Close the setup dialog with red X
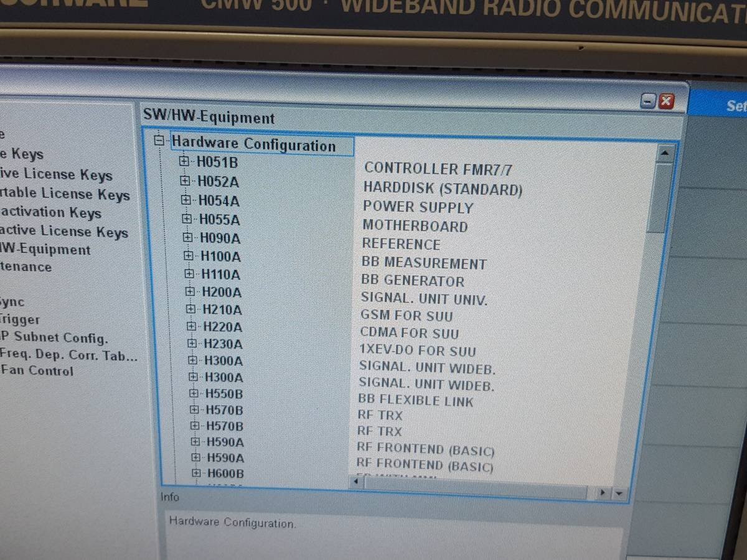 (667, 101)
